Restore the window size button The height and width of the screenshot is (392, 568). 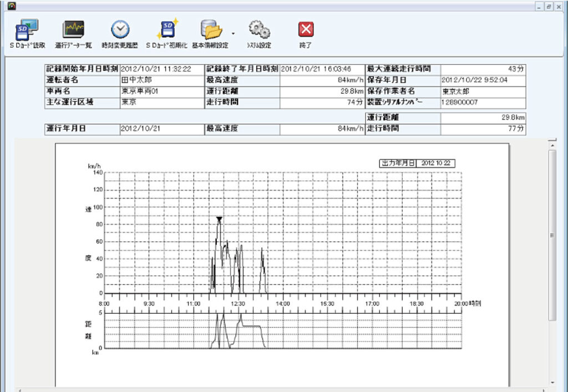tap(549, 7)
